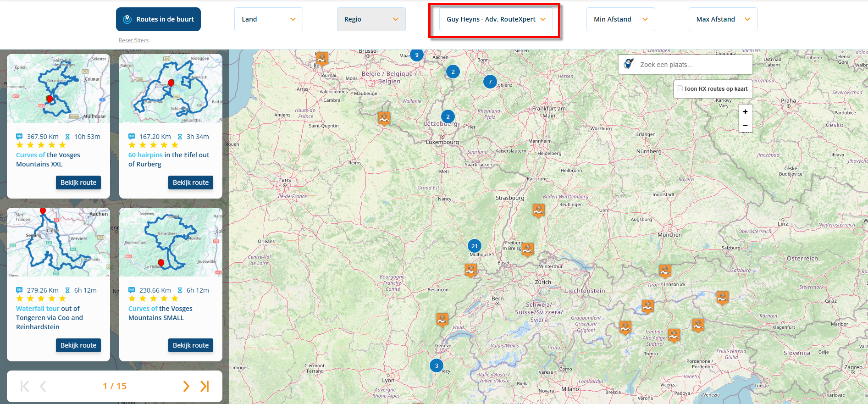Image resolution: width=868 pixels, height=404 pixels.
Task: Open the Min Afstand dropdown
Action: [x=621, y=19]
